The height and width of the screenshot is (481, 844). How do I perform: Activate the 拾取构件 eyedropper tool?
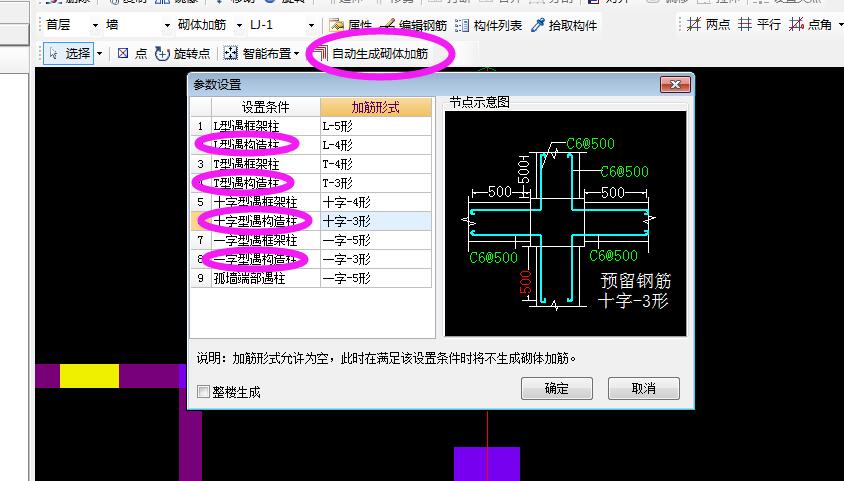click(x=564, y=25)
